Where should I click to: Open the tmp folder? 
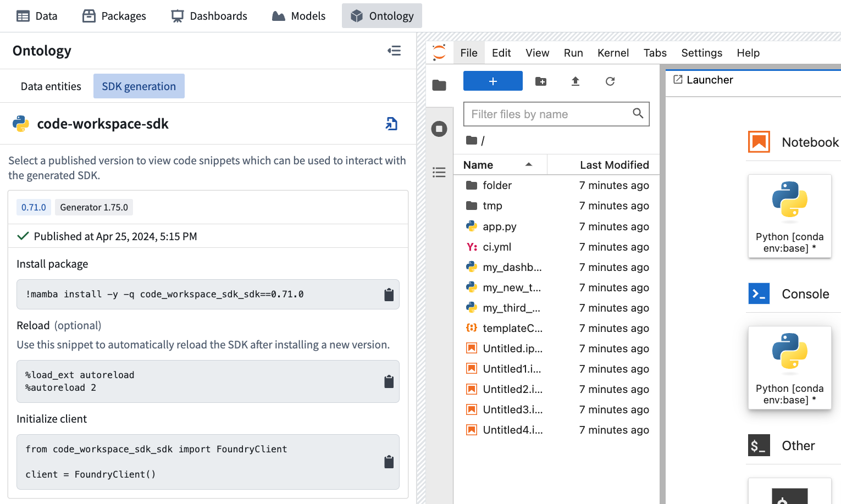tap(556, 206)
